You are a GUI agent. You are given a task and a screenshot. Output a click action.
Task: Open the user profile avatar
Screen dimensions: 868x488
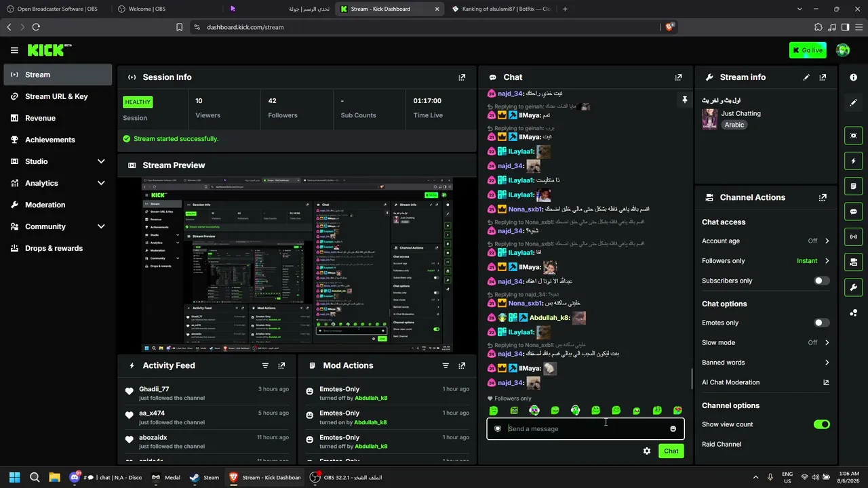(x=843, y=50)
